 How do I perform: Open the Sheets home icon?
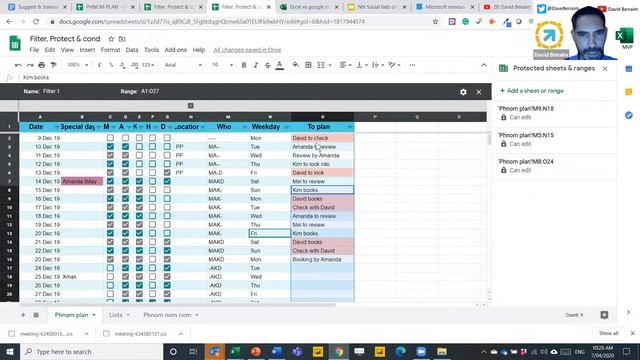click(15, 43)
